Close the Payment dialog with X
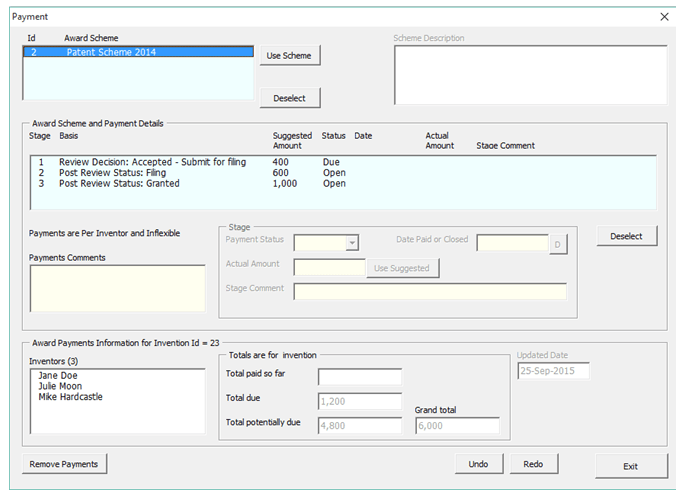Viewport: 691px width, 501px height. [665, 17]
